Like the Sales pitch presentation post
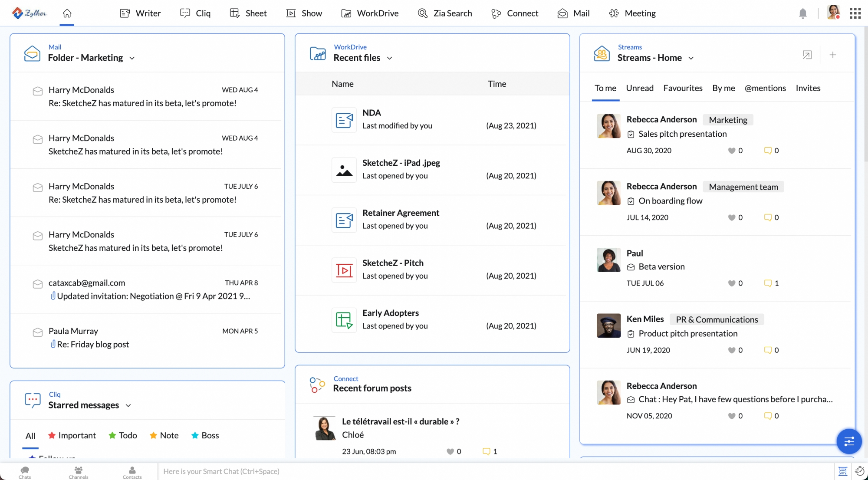 [x=731, y=151]
